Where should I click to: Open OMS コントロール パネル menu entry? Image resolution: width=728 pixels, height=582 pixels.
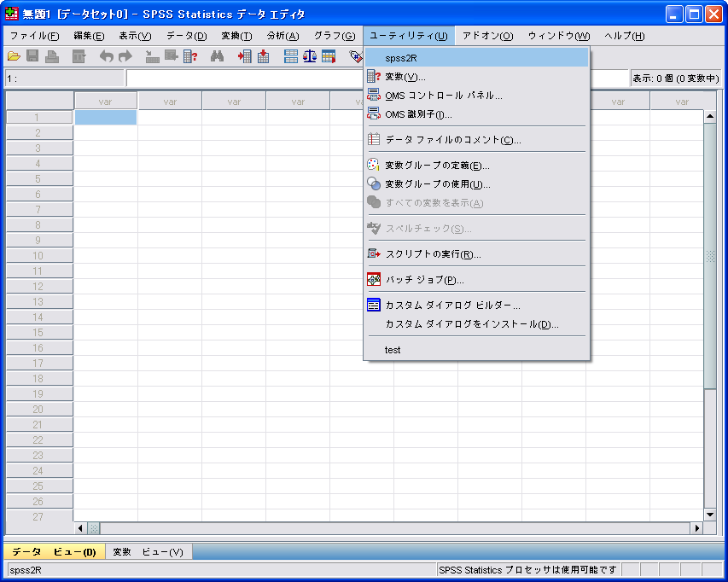[443, 96]
